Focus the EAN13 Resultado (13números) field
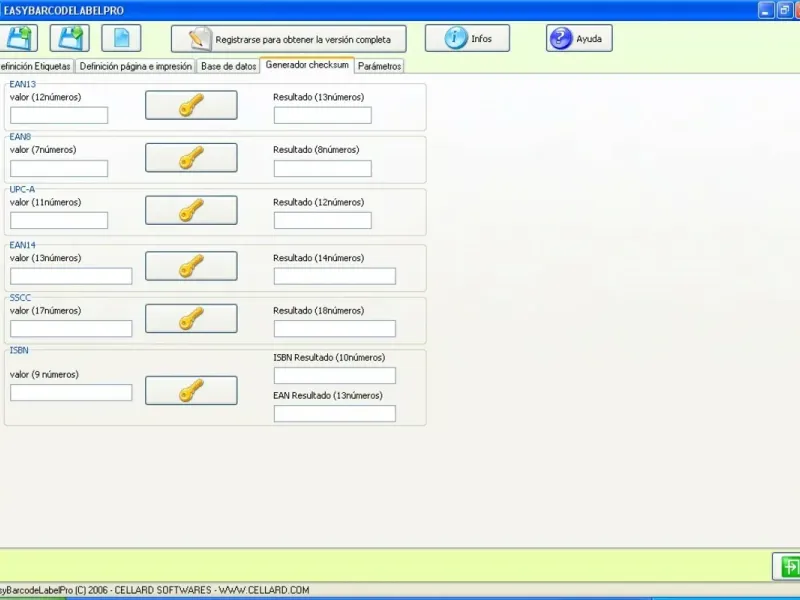 click(322, 115)
